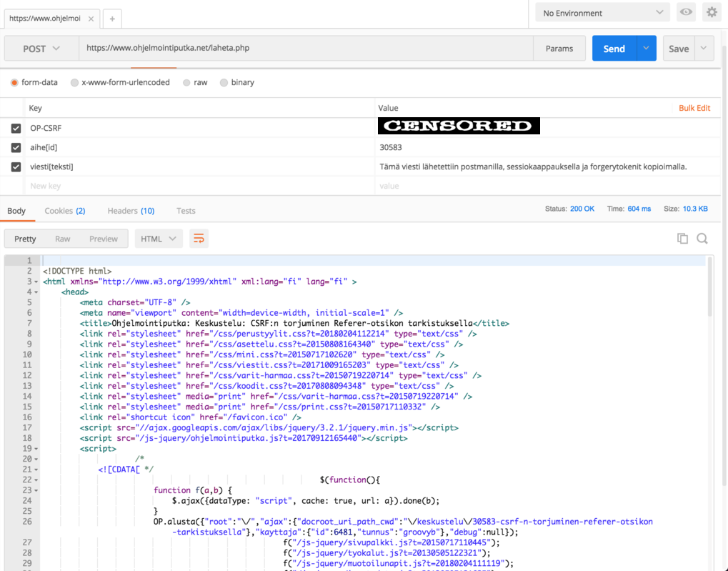
Task: Open the POST method dropdown
Action: [41, 49]
